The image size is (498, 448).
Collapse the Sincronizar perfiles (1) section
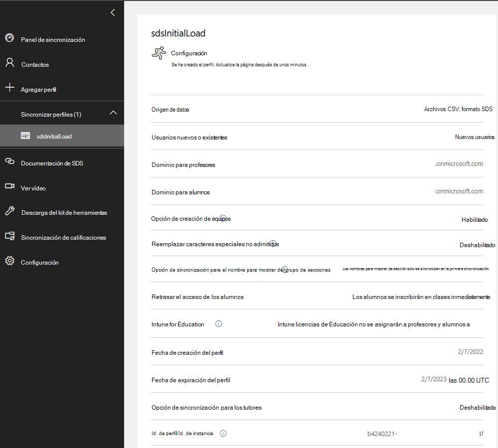113,113
